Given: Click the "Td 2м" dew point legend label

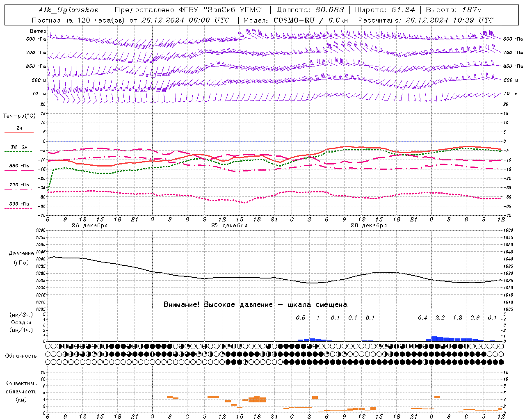Looking at the screenshot, I should (19, 147).
